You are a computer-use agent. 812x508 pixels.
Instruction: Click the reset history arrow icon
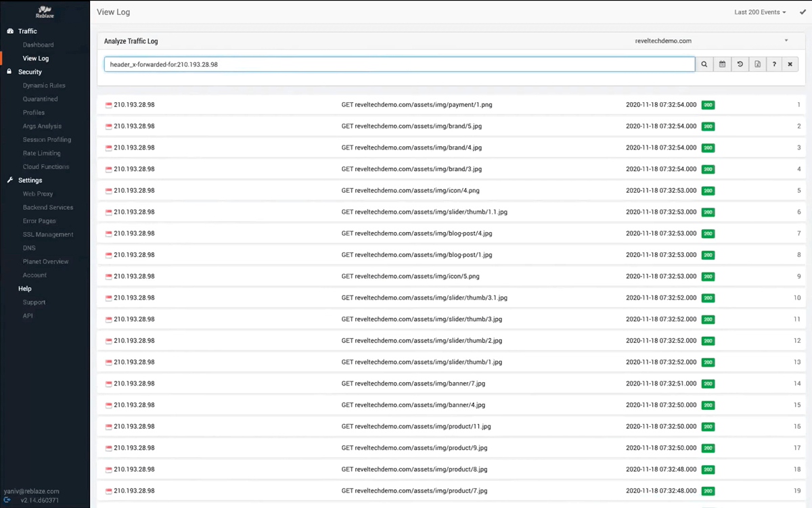740,64
